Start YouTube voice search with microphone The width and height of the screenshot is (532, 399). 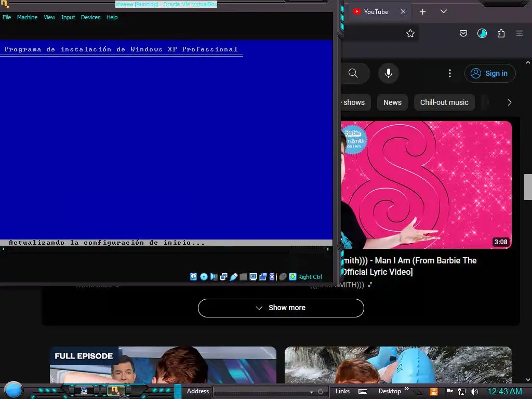389,73
